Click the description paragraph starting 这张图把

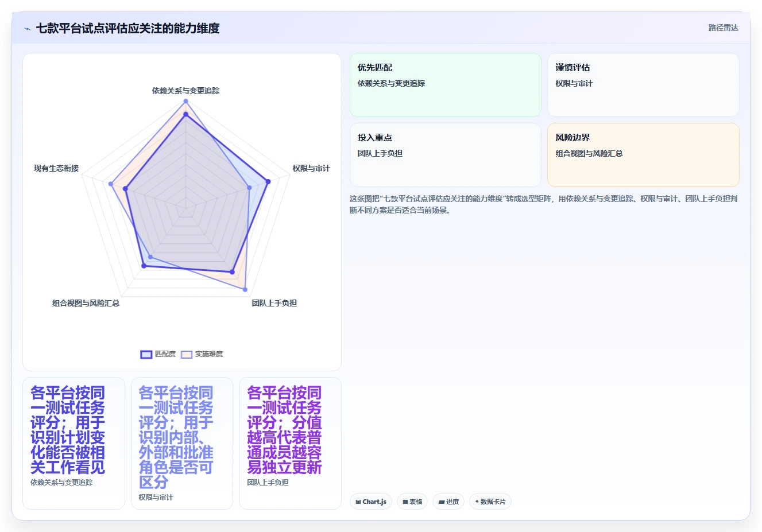[544, 204]
